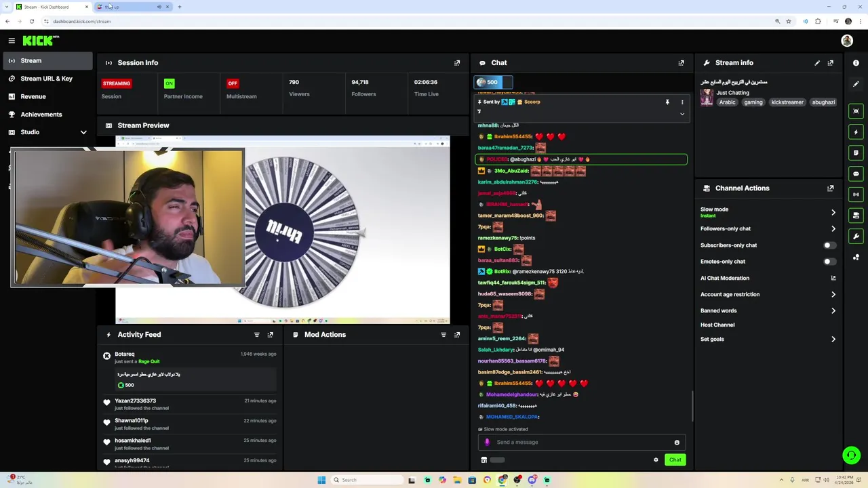
Task: Toggle the note widget in right sidebar
Action: tap(856, 153)
